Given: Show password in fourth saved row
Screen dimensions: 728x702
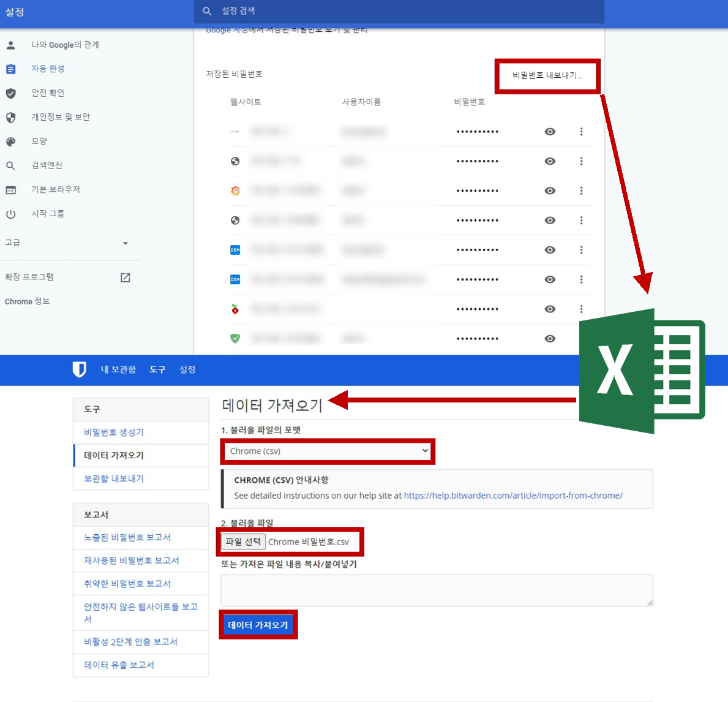Looking at the screenshot, I should pyautogui.click(x=550, y=220).
